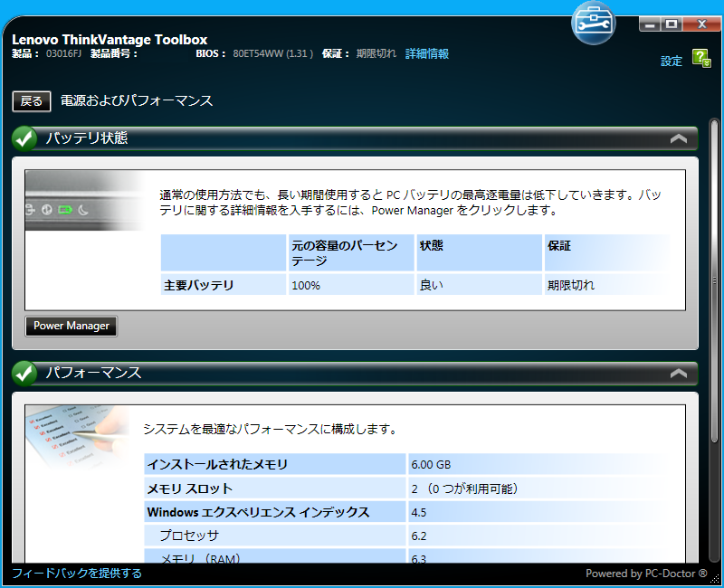This screenshot has height=588, width=724.
Task: Click the 電源およびパフォーマンス page title
Action: point(137,101)
